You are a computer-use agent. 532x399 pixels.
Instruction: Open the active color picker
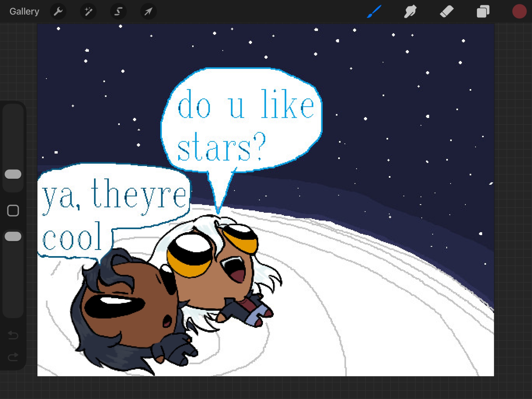[x=519, y=11]
